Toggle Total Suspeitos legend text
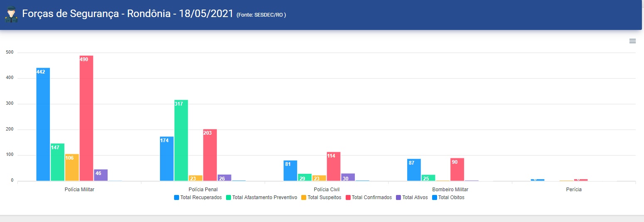 coord(324,198)
